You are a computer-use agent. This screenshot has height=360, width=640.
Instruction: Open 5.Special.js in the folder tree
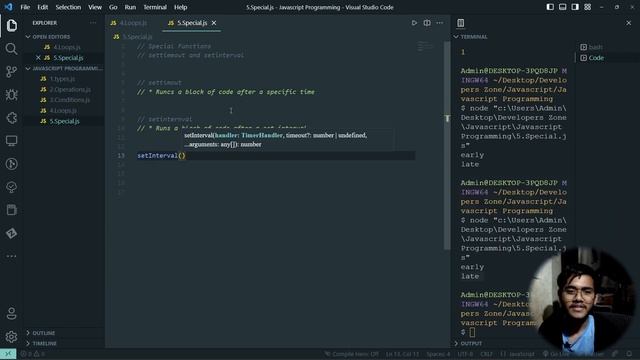[x=64, y=121]
